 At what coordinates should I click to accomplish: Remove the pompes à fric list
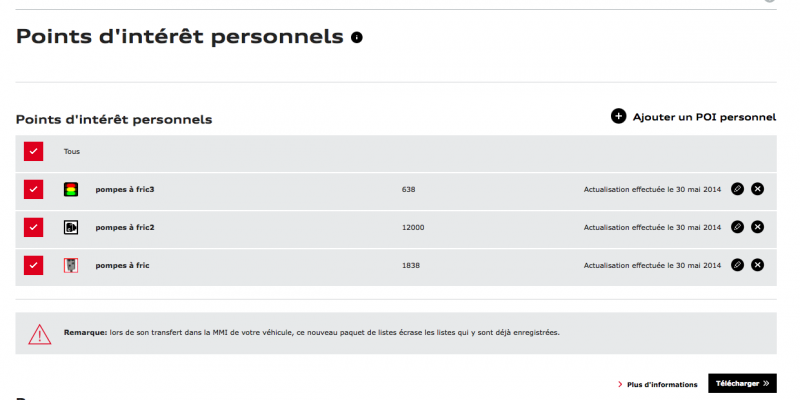coord(757,265)
